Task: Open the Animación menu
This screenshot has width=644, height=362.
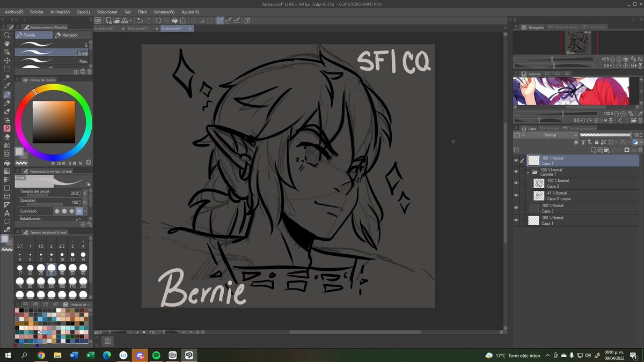Action: 60,11
